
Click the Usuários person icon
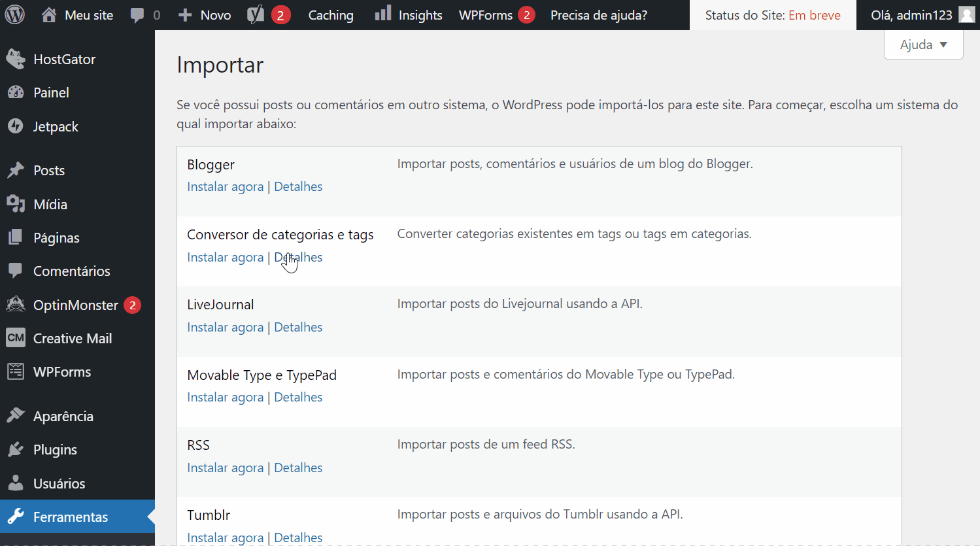[16, 483]
